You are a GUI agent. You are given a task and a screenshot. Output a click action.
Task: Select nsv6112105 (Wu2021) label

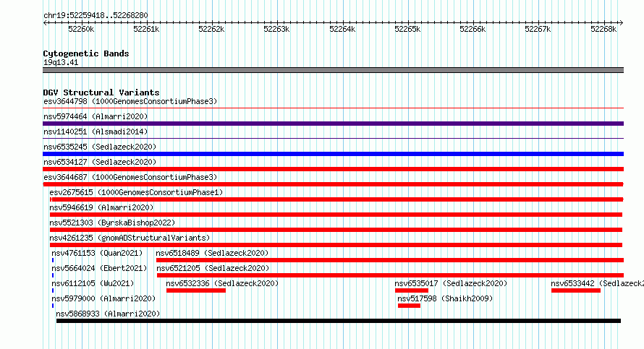coord(93,283)
